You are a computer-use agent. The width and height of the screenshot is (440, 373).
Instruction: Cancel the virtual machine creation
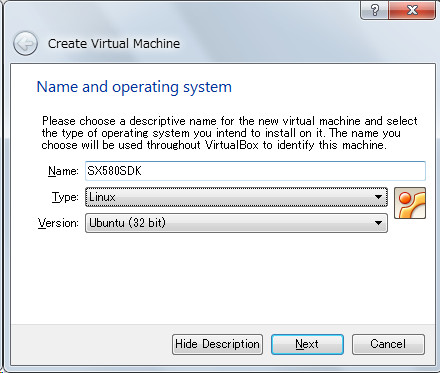(x=388, y=344)
